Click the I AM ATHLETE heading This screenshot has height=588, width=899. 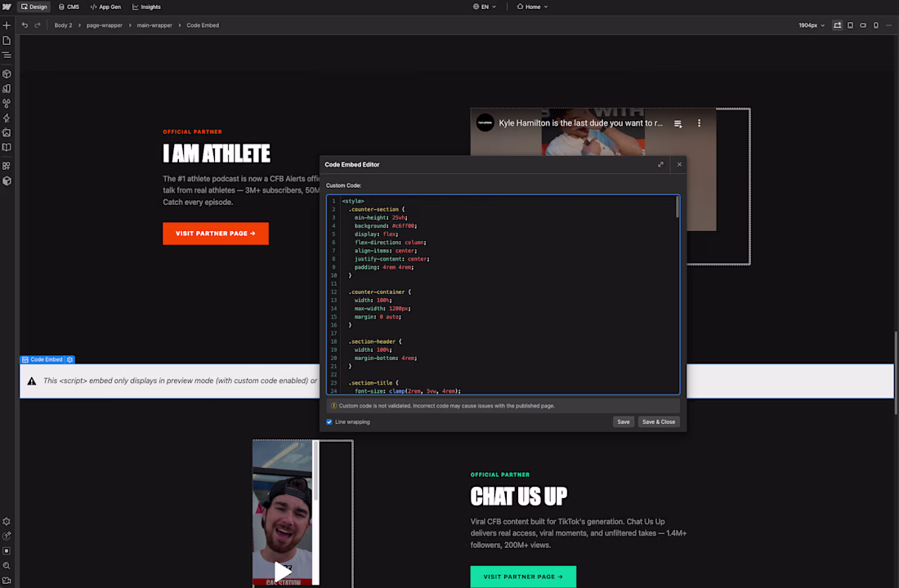[216, 154]
